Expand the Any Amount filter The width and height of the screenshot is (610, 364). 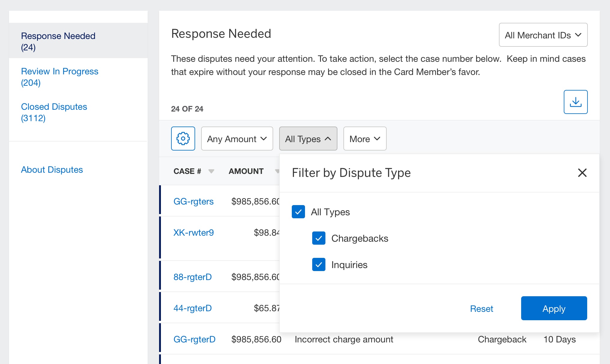(x=237, y=139)
